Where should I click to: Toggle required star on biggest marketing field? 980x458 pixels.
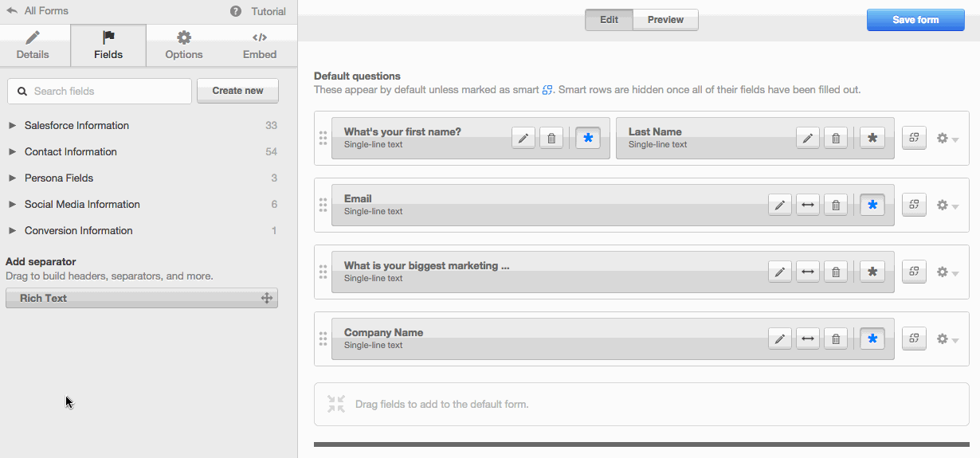(x=872, y=272)
